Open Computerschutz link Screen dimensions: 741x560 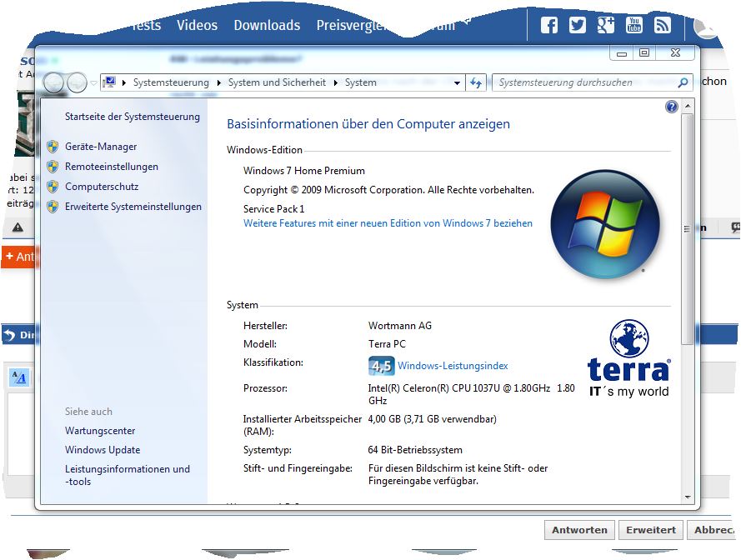pos(102,187)
